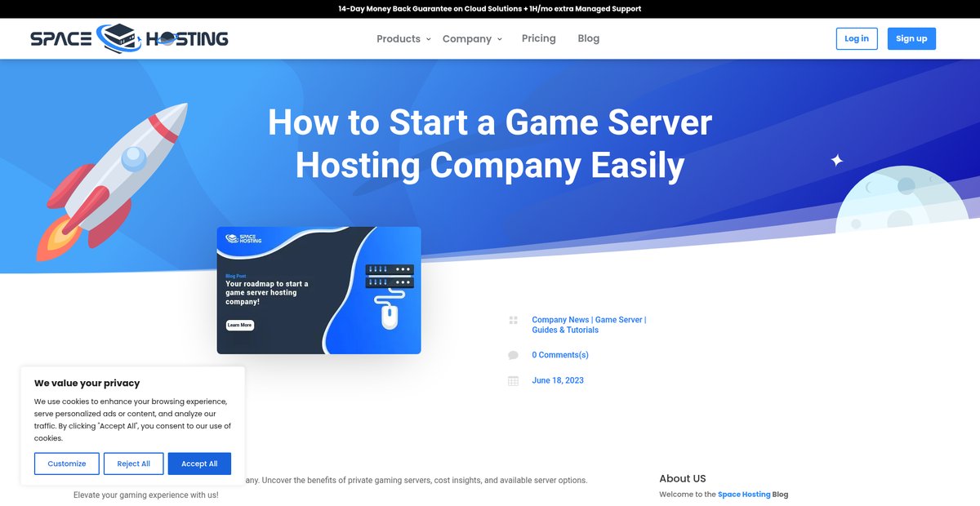Image resolution: width=980 pixels, height=506 pixels.
Task: Open the Guides & Tutorials category link
Action: [565, 330]
